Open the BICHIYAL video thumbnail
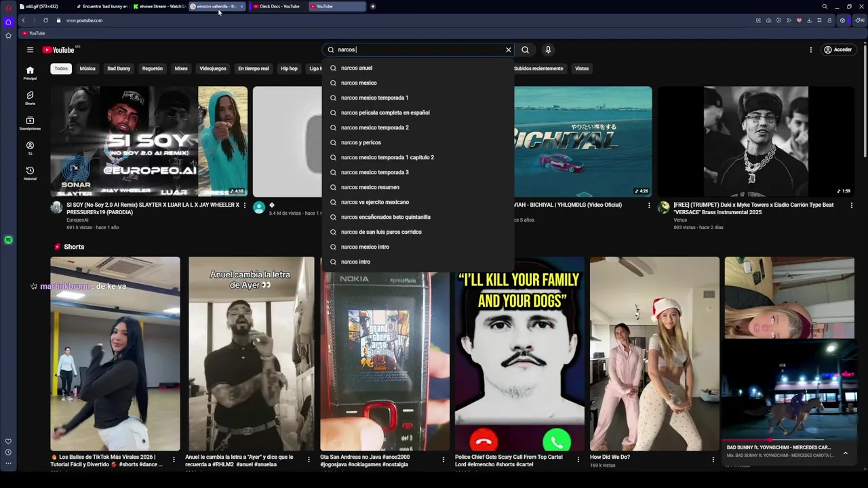This screenshot has width=868, height=488. 583,141
